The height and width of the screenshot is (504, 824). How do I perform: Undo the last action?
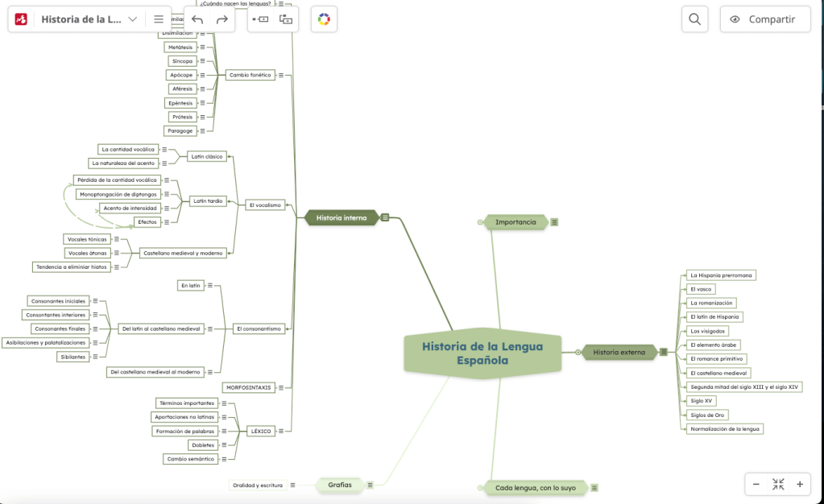coord(197,19)
